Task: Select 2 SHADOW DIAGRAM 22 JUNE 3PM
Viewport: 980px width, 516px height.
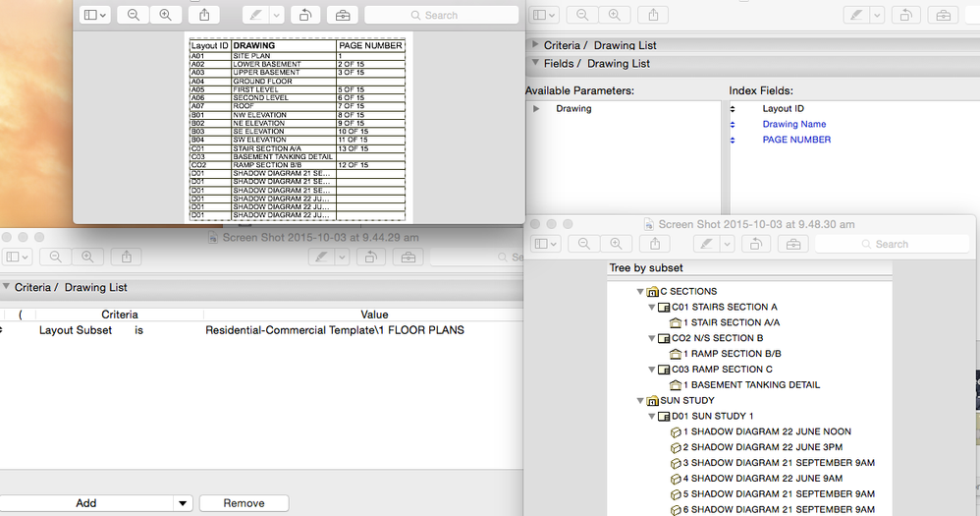Action: tap(762, 447)
